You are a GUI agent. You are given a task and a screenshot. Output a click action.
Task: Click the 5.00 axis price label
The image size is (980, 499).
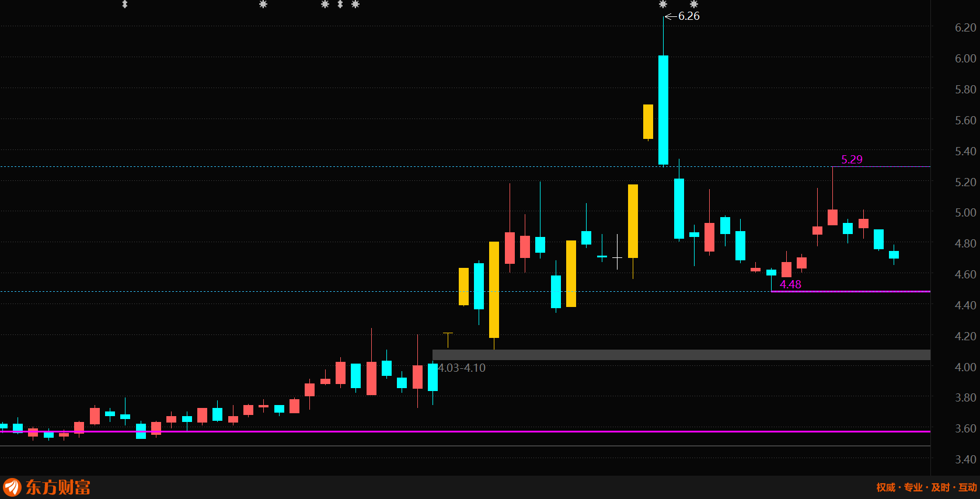tap(965, 212)
